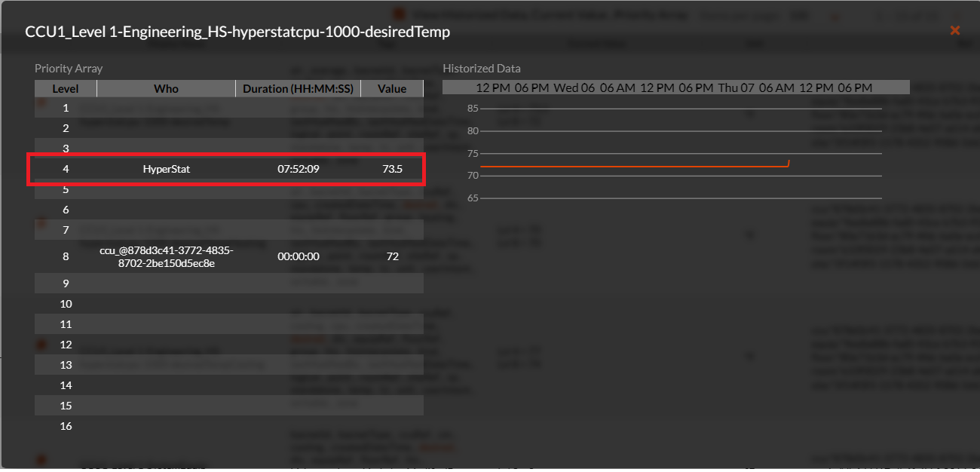Image resolution: width=980 pixels, height=472 pixels.
Task: Select the value 72 in level 8
Action: 392,256
